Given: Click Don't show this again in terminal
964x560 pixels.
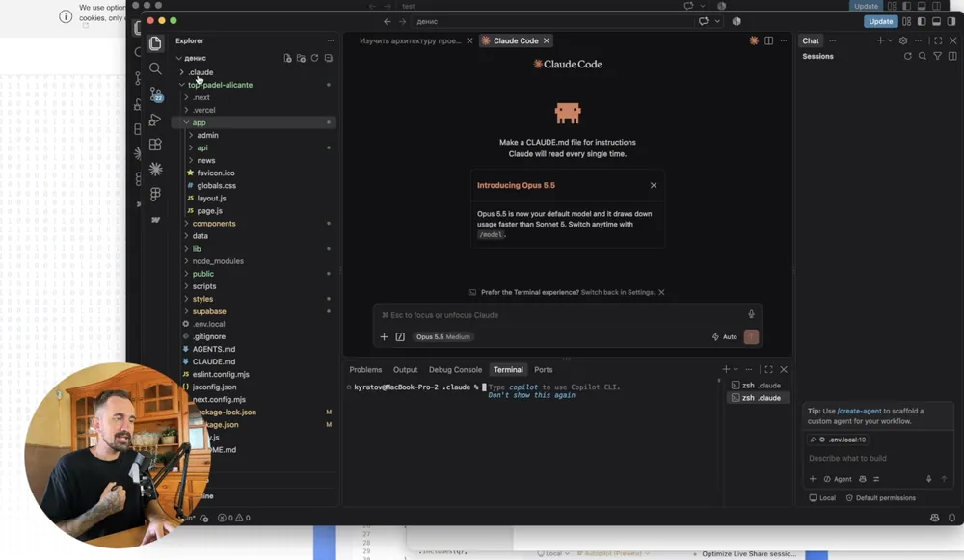Looking at the screenshot, I should click(x=532, y=395).
